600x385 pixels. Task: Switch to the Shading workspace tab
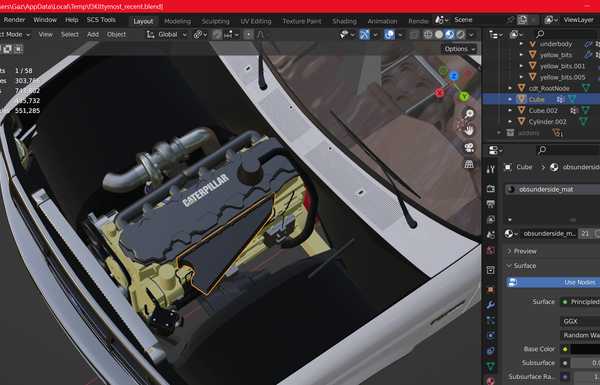click(x=344, y=21)
